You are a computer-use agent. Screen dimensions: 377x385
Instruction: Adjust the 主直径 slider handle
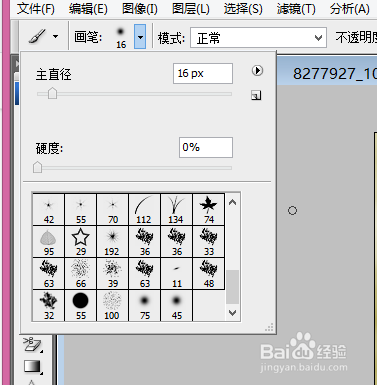(x=52, y=93)
